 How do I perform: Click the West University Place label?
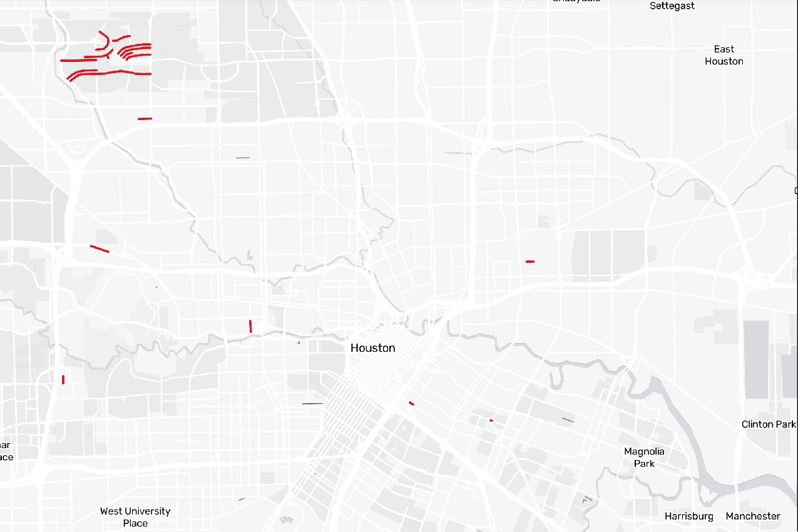(135, 516)
